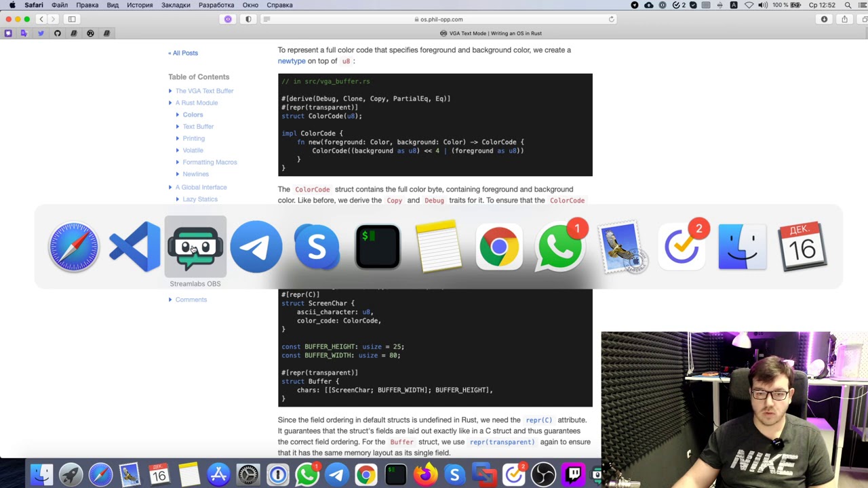The image size is (868, 488).
Task: Choose Visual Studio Code in app switcher
Action: point(134,246)
